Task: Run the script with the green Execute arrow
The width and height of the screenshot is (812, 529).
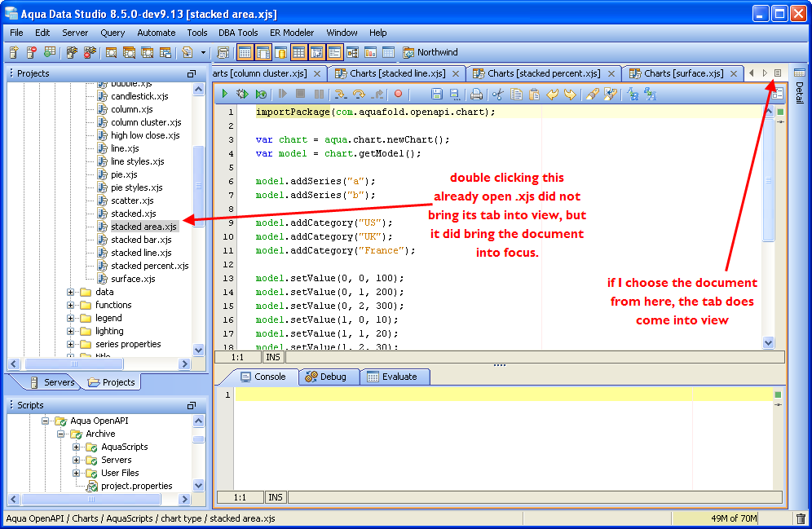Action: (225, 94)
